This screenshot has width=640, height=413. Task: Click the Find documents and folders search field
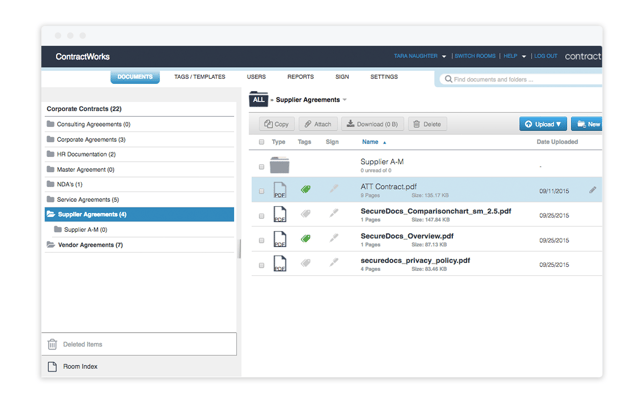522,79
